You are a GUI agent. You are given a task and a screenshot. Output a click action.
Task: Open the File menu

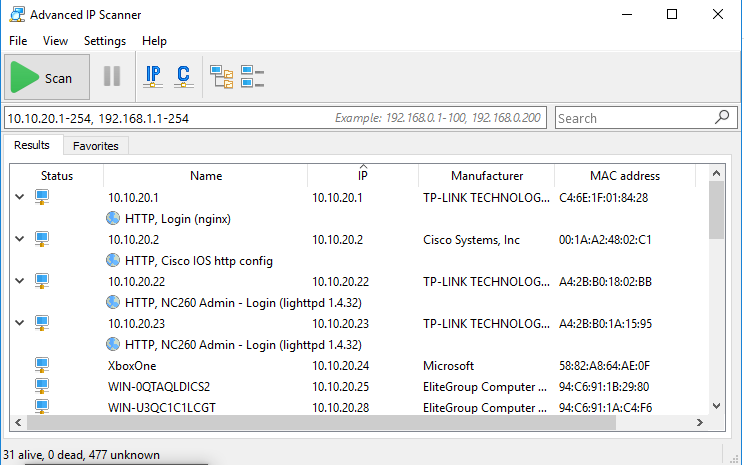pos(18,41)
